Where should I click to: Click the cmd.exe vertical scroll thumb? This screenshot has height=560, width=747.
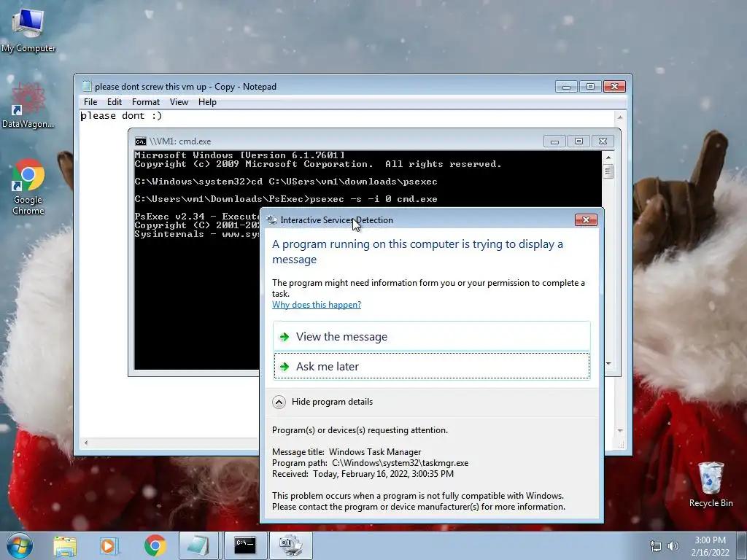click(x=608, y=171)
